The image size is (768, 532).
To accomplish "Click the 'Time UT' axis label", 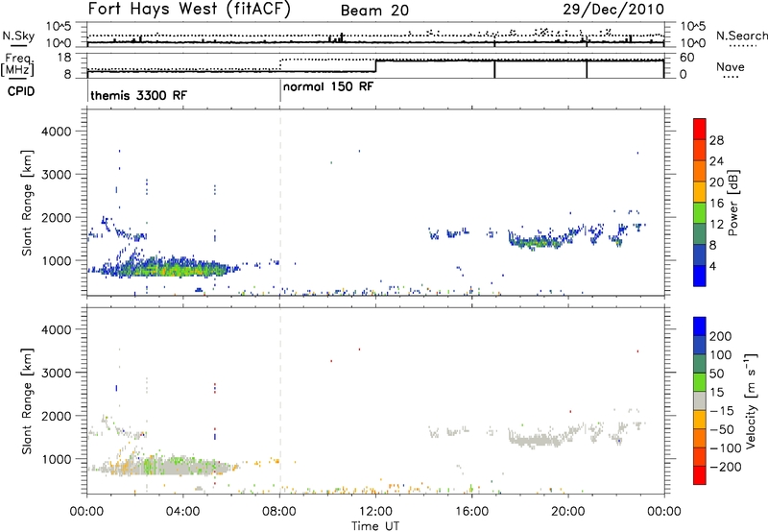I will point(375,526).
